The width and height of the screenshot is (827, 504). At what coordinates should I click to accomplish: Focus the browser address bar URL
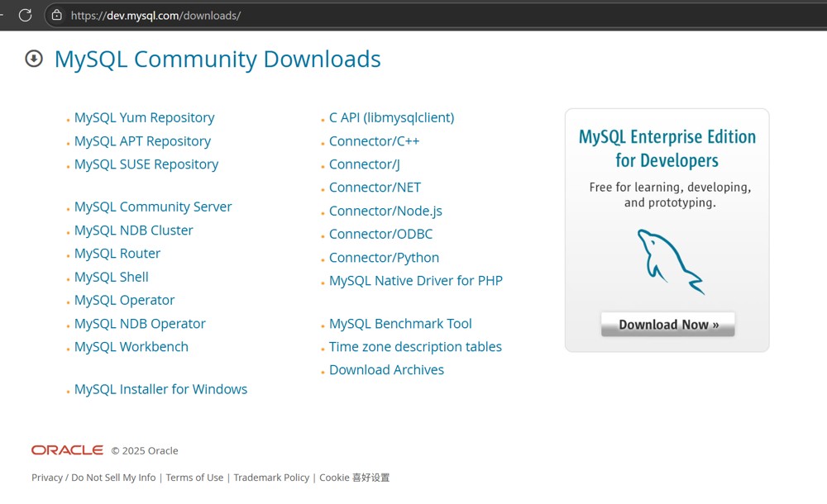(x=155, y=16)
